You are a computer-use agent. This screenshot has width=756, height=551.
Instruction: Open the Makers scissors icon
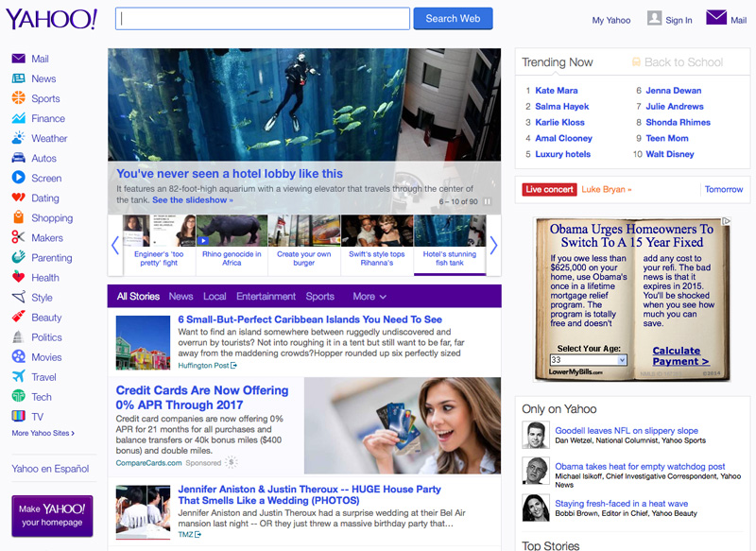tap(18, 237)
